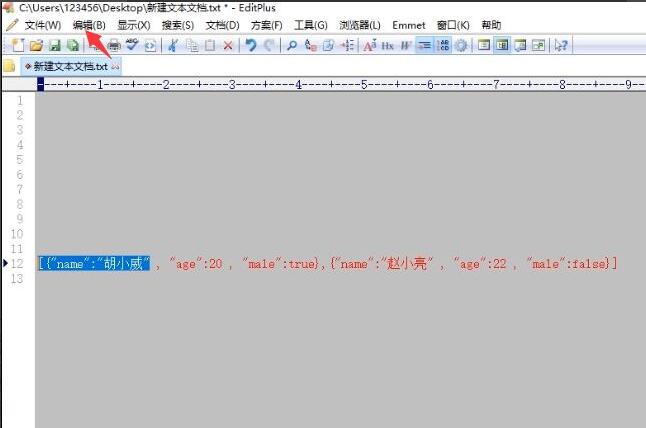The height and width of the screenshot is (428, 646).
Task: Click the text "male":true on line 12
Action: [x=280, y=264]
